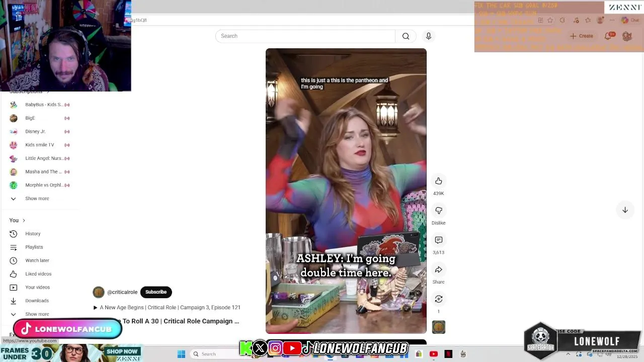
Task: Open browser favorites star icon
Action: click(550, 21)
